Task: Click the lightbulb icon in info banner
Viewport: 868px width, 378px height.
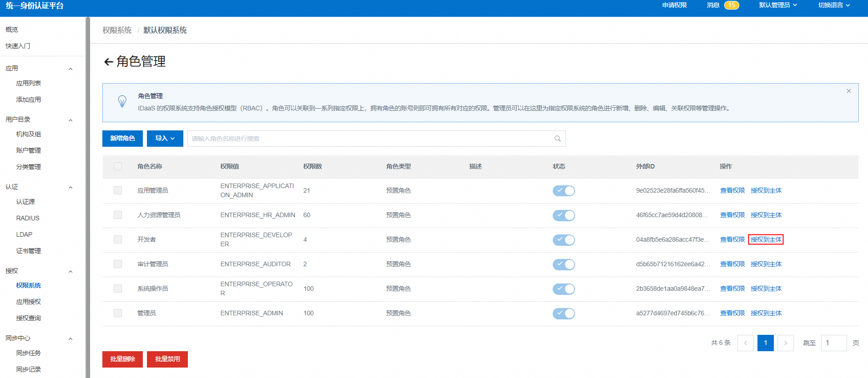Action: (122, 101)
